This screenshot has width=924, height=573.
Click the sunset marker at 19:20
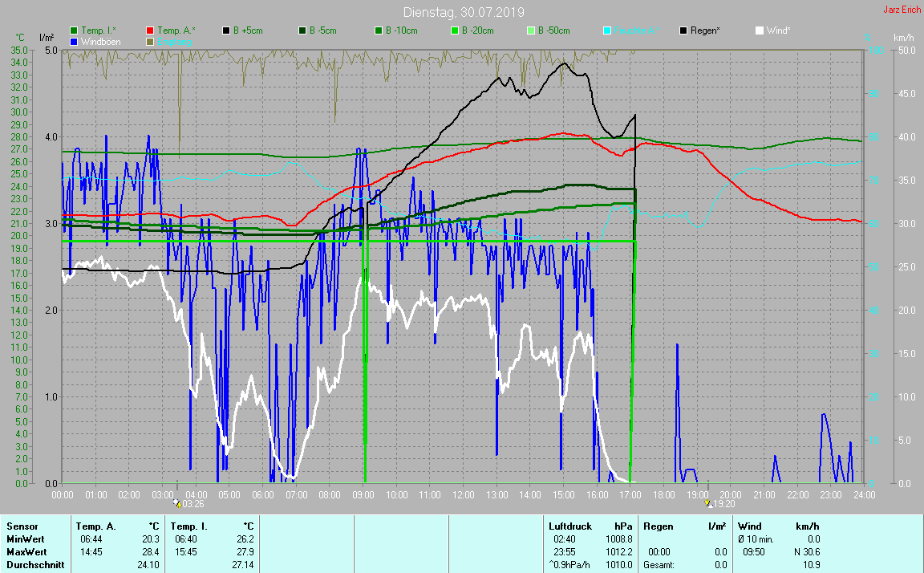click(708, 503)
